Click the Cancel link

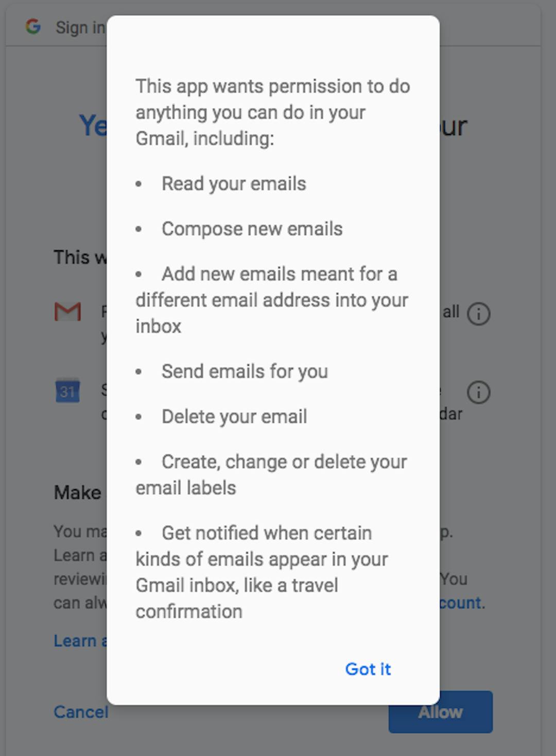point(81,712)
